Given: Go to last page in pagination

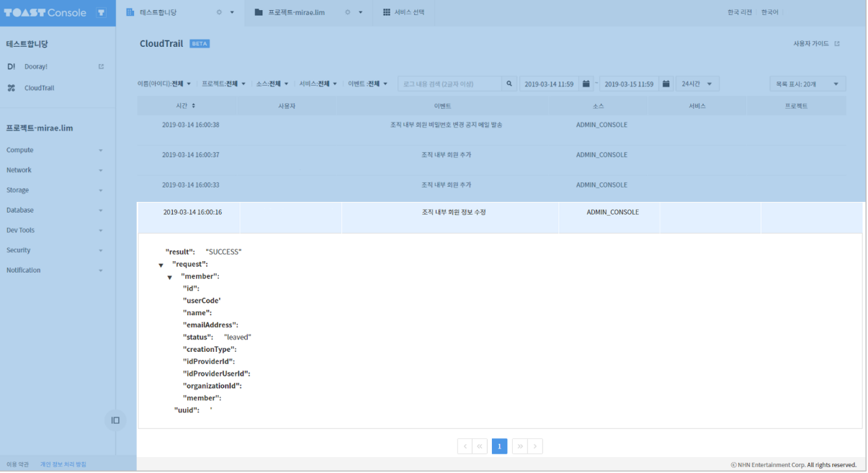Looking at the screenshot, I should [520, 446].
